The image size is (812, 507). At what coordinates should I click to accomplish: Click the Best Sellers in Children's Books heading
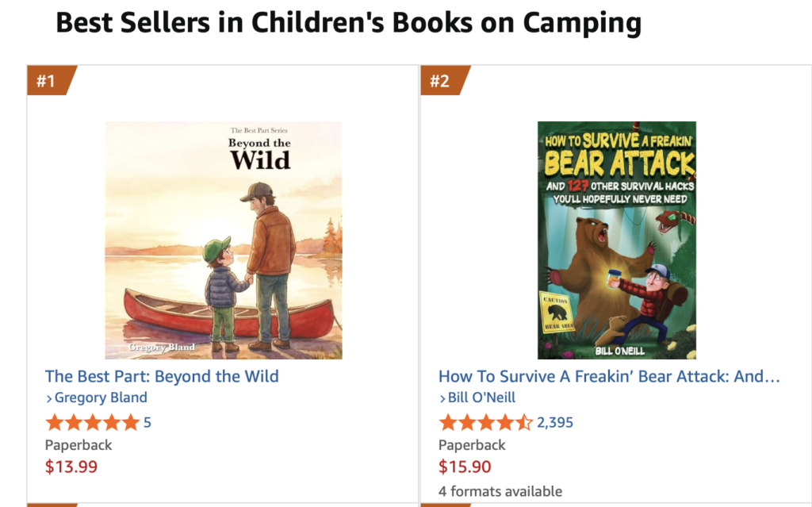coord(348,23)
